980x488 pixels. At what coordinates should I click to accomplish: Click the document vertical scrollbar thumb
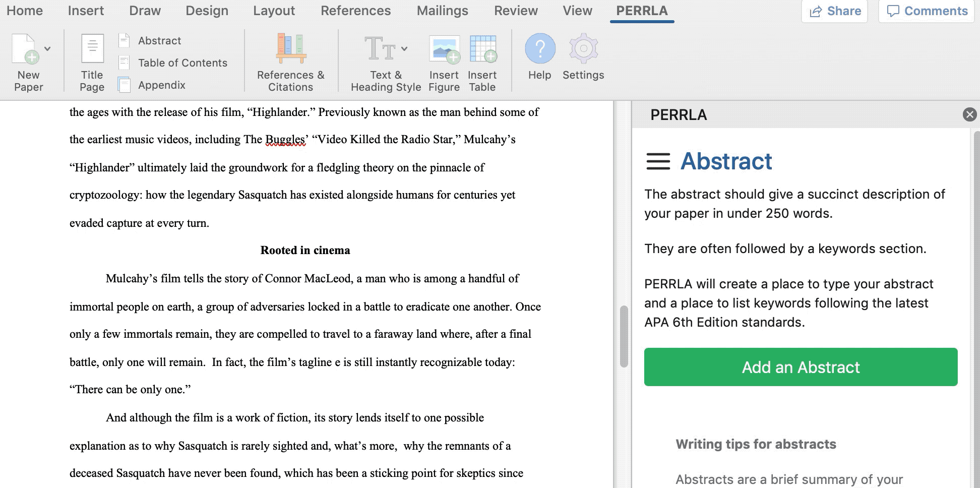pos(624,336)
